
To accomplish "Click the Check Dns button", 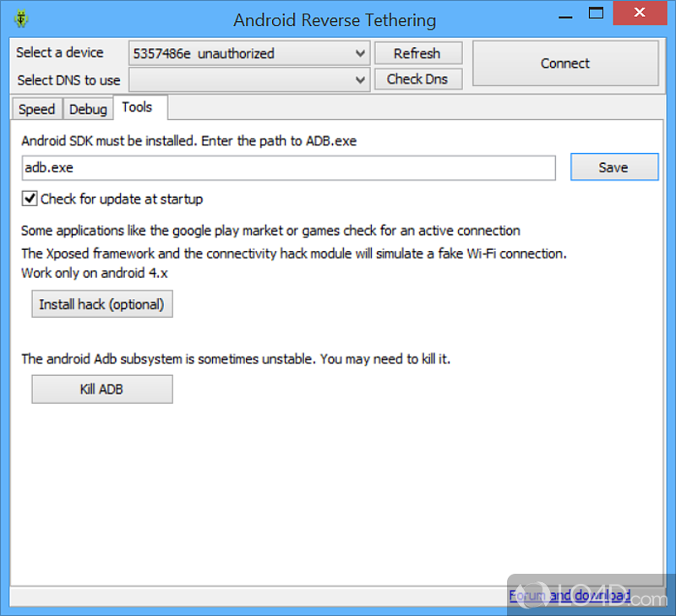I will [417, 79].
